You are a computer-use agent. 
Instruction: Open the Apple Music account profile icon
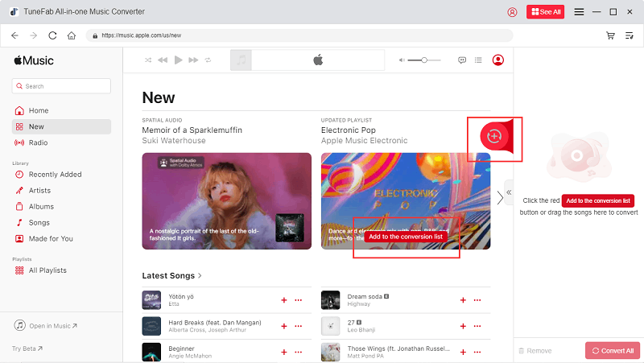pos(498,60)
